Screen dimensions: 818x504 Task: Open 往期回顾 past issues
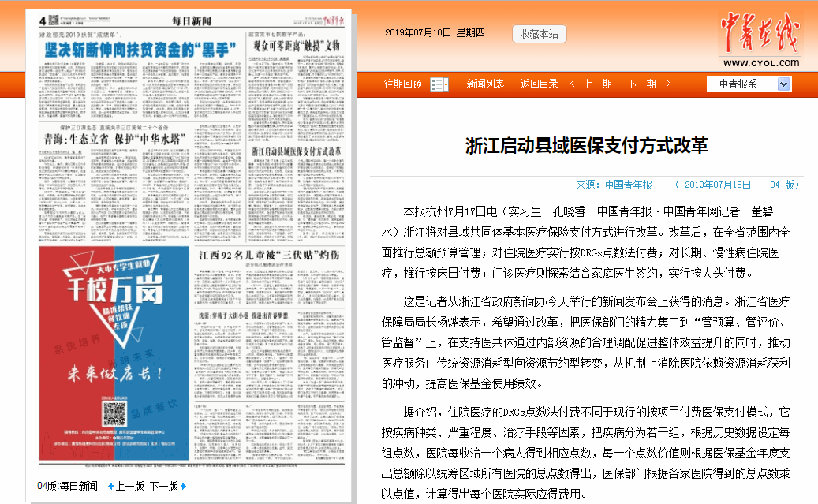tap(402, 84)
